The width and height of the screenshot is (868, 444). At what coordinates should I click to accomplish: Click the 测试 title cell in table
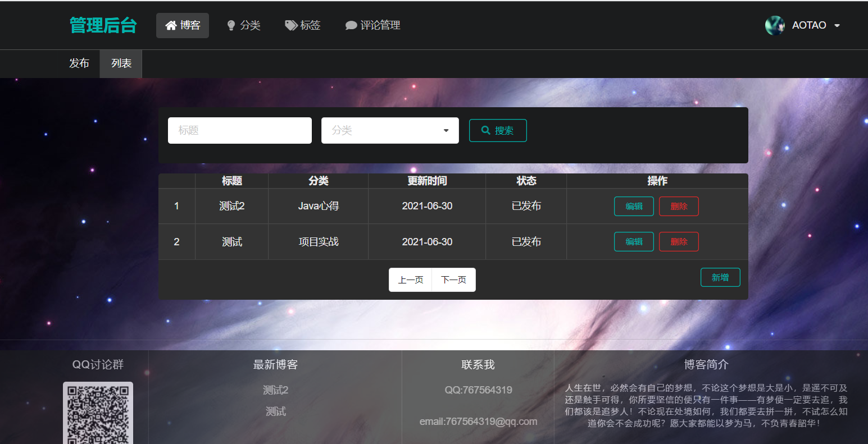232,242
